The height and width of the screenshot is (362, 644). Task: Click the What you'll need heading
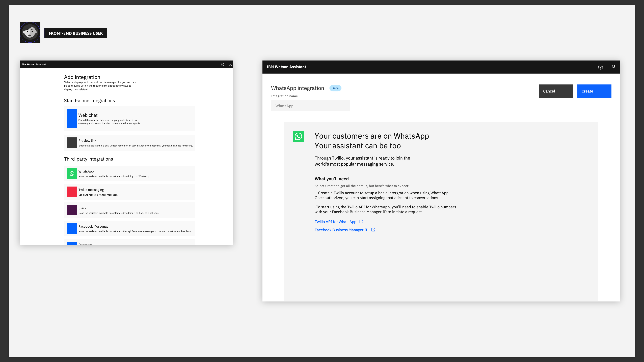[332, 179]
